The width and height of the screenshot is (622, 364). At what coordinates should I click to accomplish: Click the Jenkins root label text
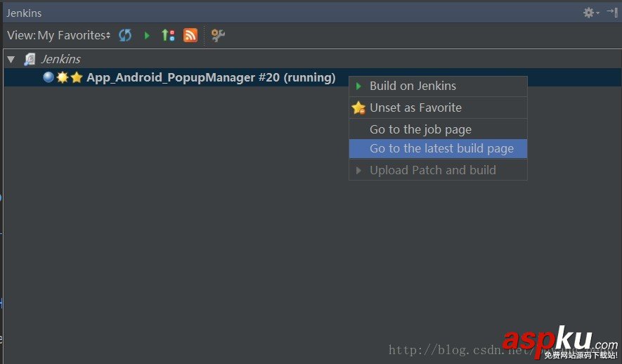point(60,60)
